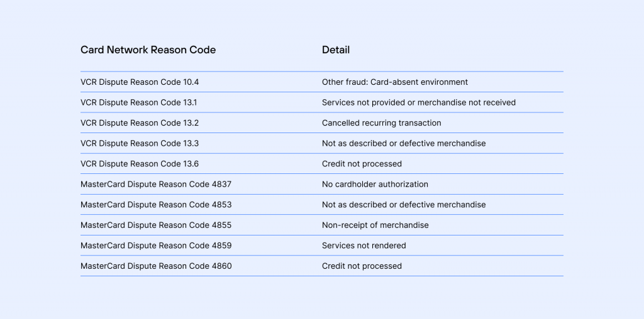The image size is (644, 319).
Task: Select VCR Dispute Reason Code 13.2
Action: point(140,123)
